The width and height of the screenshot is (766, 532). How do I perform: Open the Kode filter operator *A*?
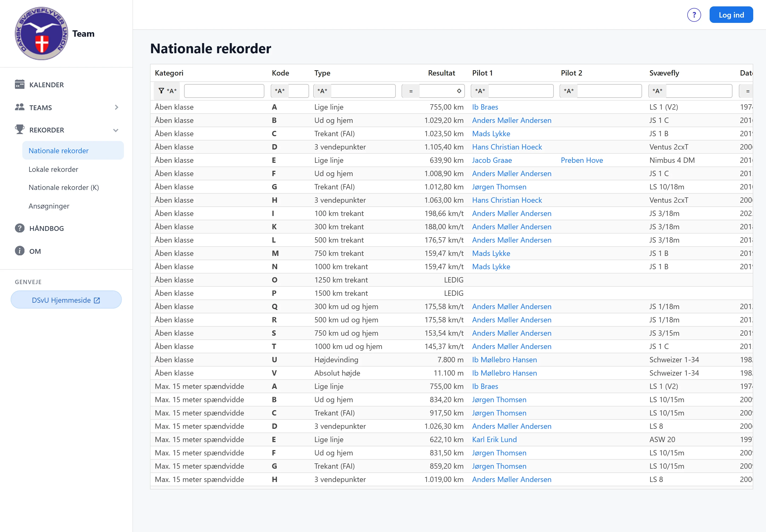click(x=280, y=91)
